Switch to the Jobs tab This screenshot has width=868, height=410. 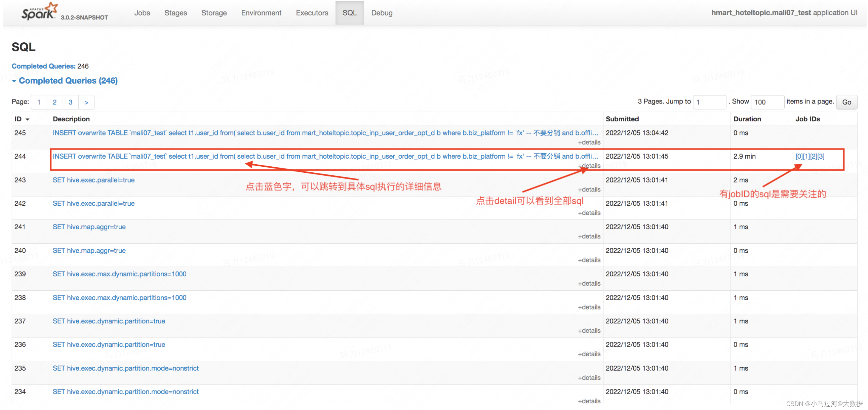[142, 12]
